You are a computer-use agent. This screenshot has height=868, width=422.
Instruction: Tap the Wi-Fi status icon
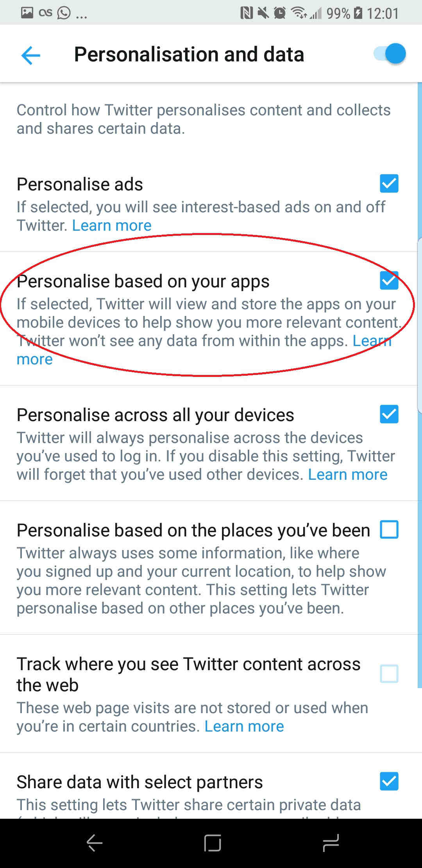(299, 13)
